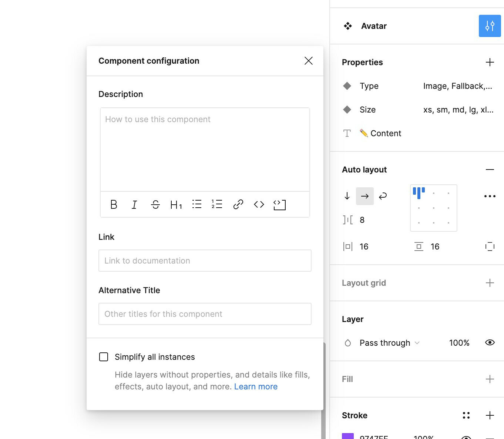Open the Learn more link
504x439 pixels.
point(256,386)
